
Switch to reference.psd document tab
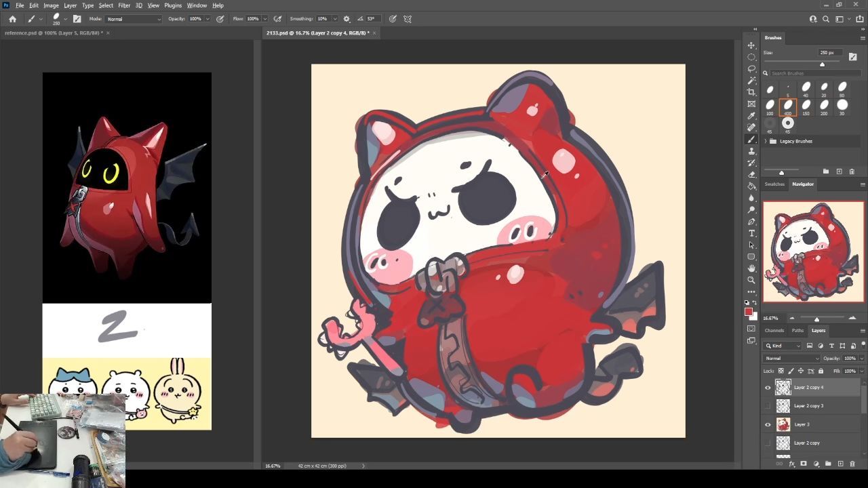(x=53, y=33)
